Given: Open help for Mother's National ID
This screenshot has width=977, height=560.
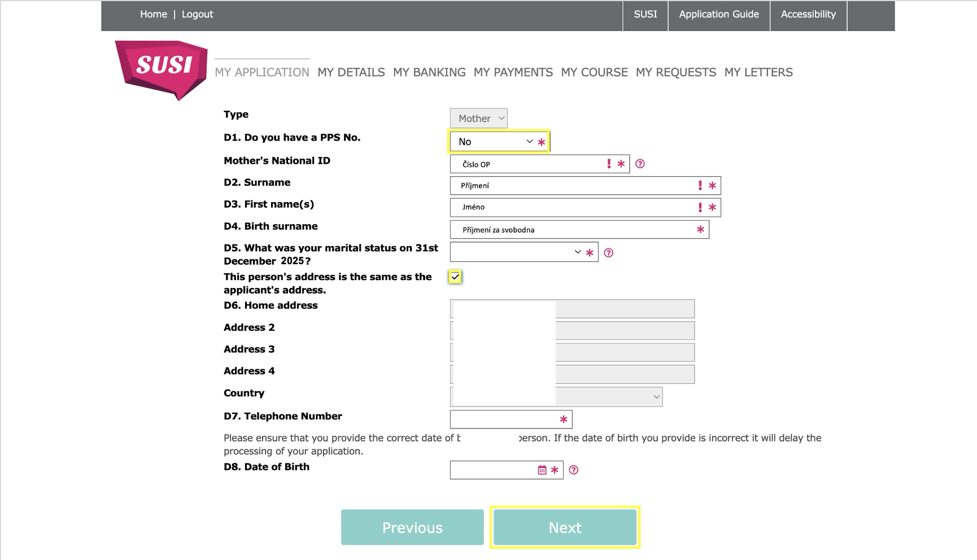Looking at the screenshot, I should pyautogui.click(x=640, y=164).
